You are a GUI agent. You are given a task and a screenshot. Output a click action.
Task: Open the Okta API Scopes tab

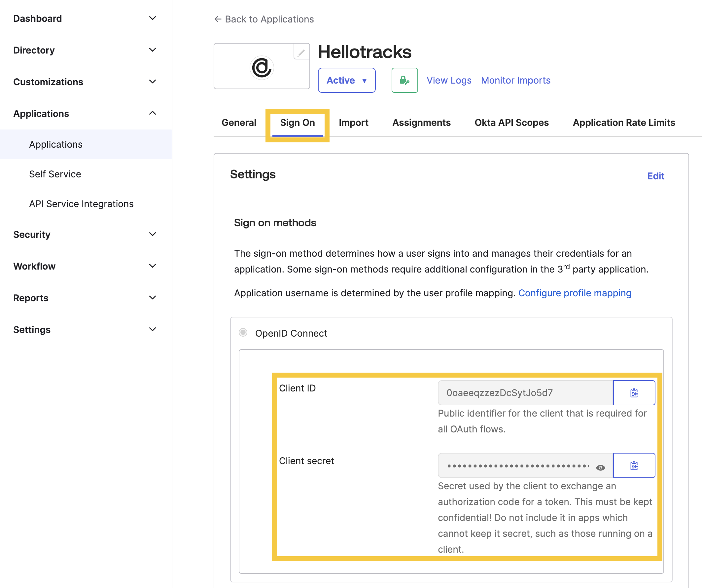click(511, 123)
